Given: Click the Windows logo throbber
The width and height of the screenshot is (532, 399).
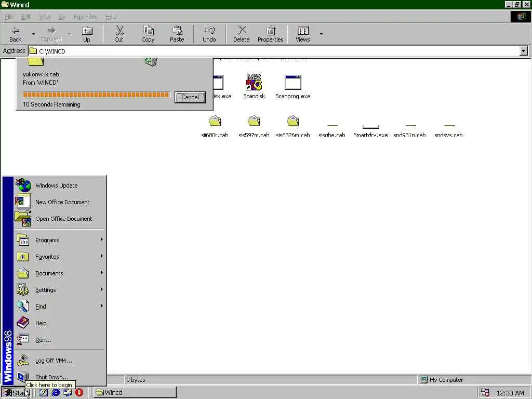Looking at the screenshot, I should tap(521, 17).
